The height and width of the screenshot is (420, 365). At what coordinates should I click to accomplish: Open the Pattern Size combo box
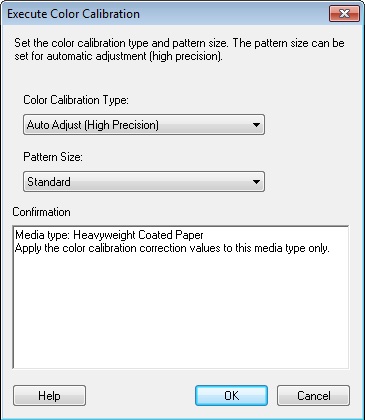[x=144, y=182]
